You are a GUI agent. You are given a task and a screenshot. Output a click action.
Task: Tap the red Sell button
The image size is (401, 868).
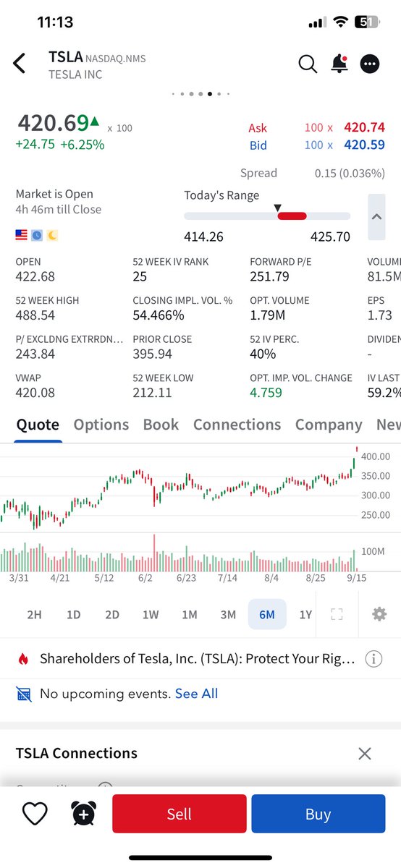tap(180, 814)
